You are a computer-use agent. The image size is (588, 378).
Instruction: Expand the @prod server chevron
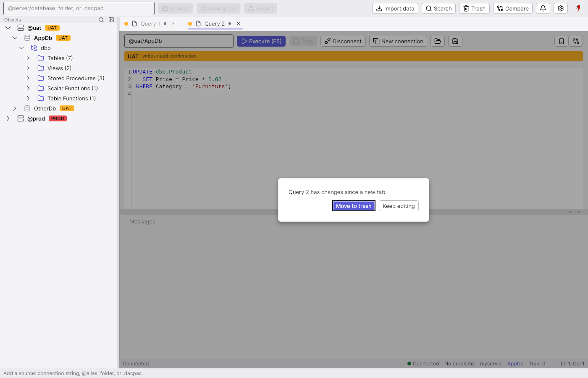[x=8, y=118]
